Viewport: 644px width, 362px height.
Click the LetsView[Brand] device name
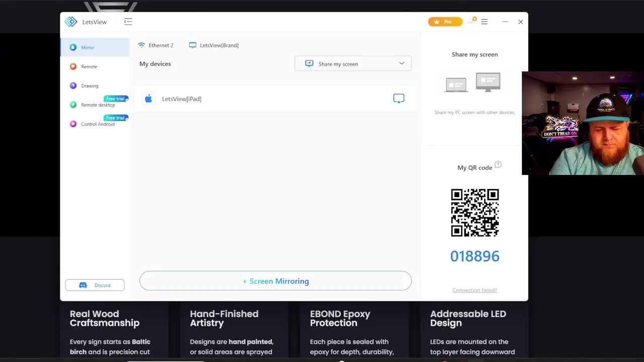(219, 45)
